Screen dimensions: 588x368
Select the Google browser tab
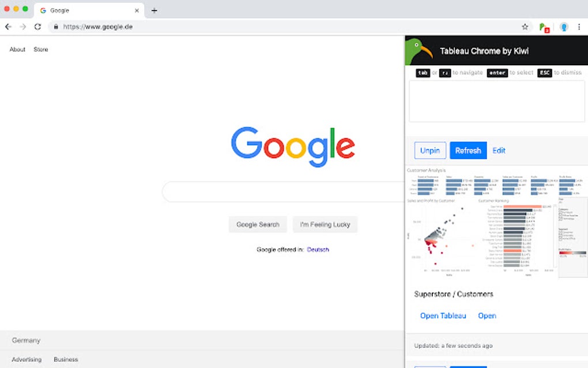tap(89, 10)
